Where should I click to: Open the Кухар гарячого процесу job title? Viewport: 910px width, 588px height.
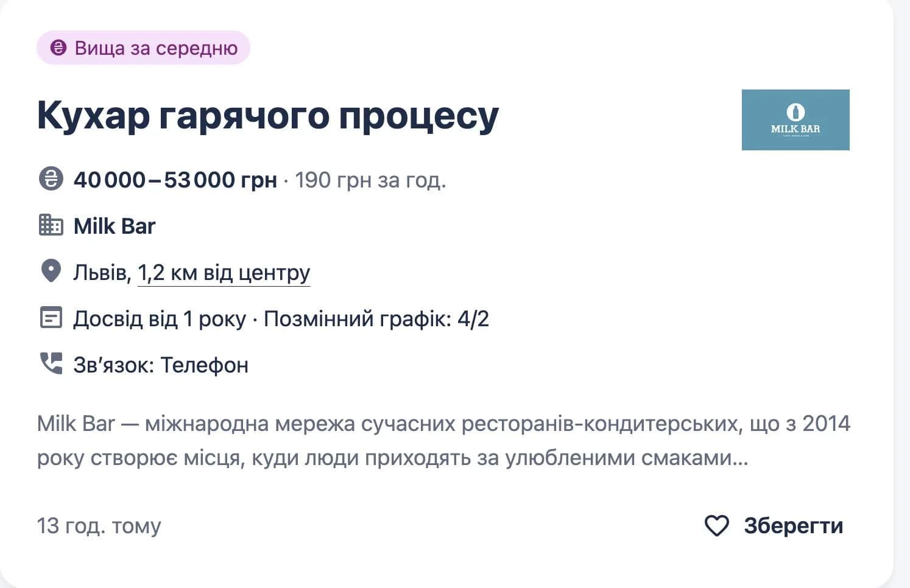(x=268, y=116)
